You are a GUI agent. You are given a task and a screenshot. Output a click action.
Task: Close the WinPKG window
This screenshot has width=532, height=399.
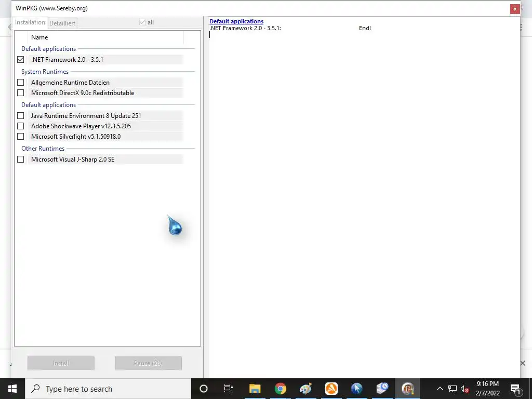pos(515,9)
